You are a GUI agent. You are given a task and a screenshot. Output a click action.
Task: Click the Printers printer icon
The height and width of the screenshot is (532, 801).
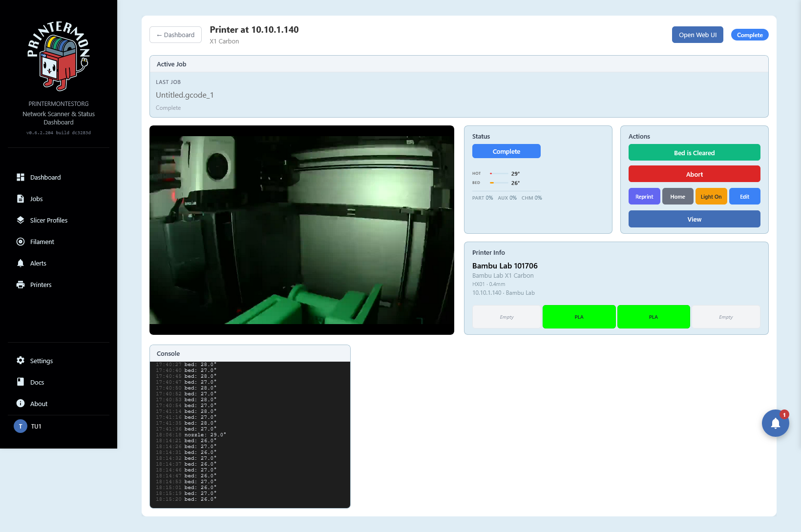[21, 285]
